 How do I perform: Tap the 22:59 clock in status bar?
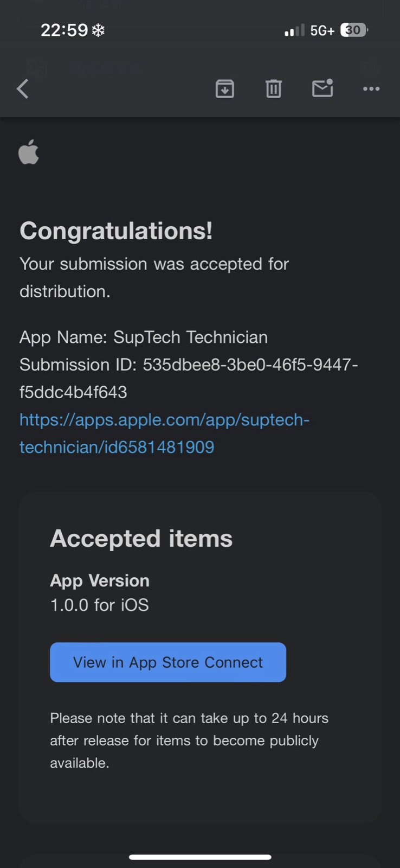[64, 30]
